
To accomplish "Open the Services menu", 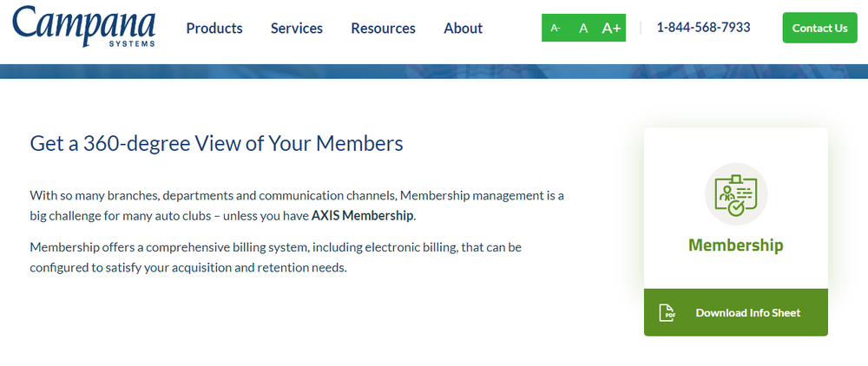I will coord(297,29).
